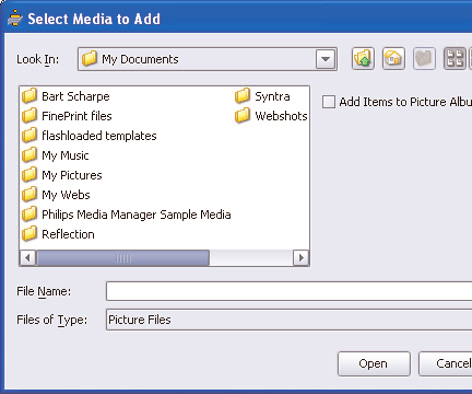Click the flashloaded templates folder name
This screenshot has height=394, width=472.
pyautogui.click(x=99, y=136)
